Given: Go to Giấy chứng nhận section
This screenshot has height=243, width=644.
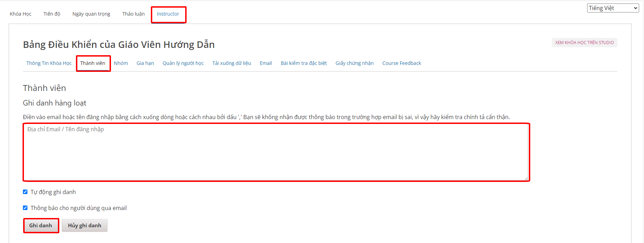Looking at the screenshot, I should (354, 63).
